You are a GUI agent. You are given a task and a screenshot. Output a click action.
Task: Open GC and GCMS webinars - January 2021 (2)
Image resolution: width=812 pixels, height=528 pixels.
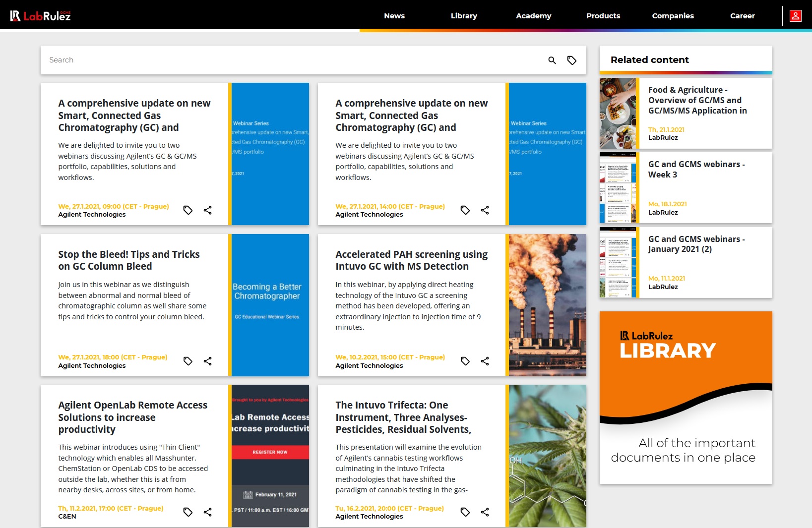(x=696, y=244)
